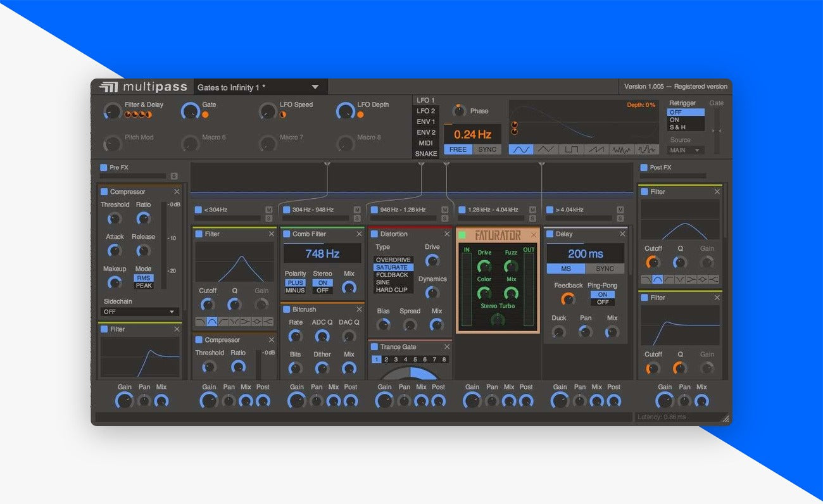Screen dimensions: 823x504
Task: Open the Sidechain OFF dropdown
Action: click(x=140, y=312)
